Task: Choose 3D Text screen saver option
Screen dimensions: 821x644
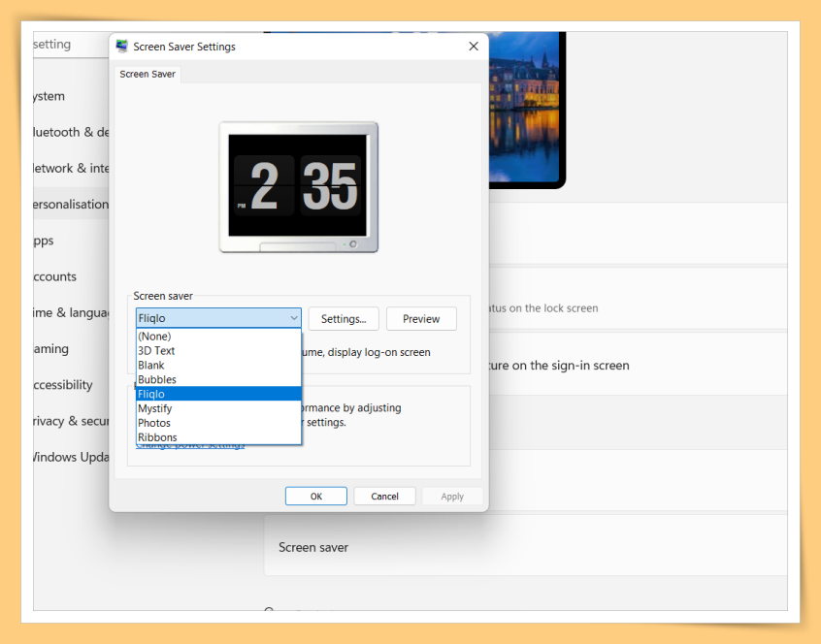Action: pyautogui.click(x=218, y=350)
